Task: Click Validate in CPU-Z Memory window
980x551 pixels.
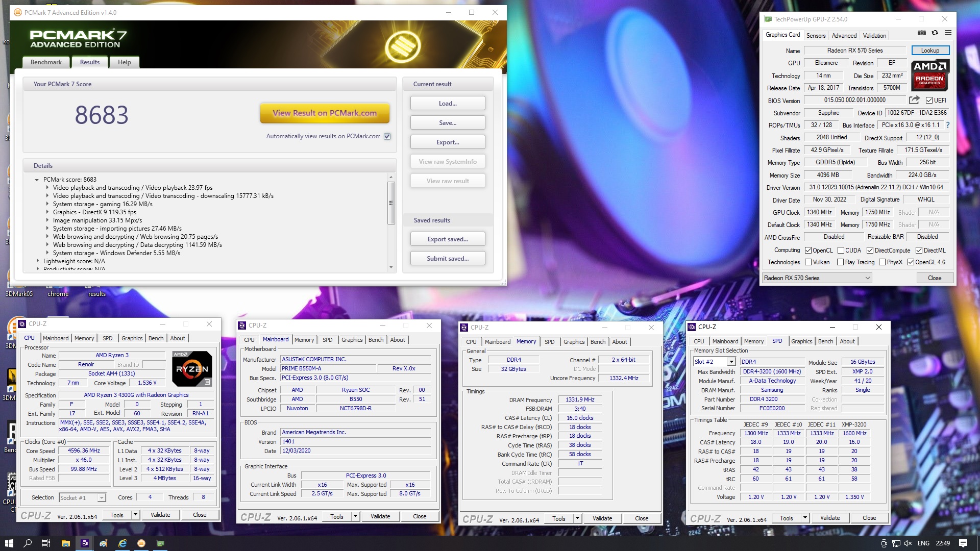Action: click(x=602, y=518)
